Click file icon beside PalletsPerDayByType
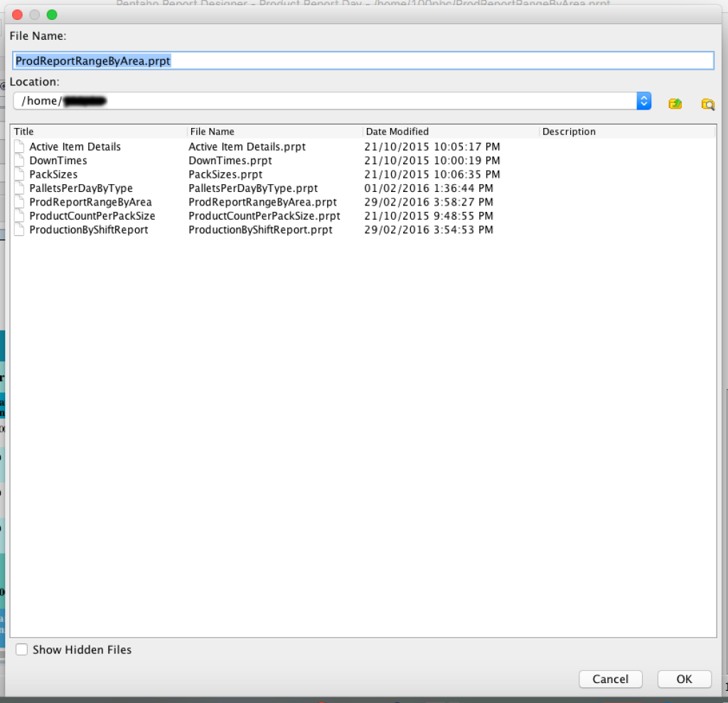The image size is (728, 703). pyautogui.click(x=19, y=188)
